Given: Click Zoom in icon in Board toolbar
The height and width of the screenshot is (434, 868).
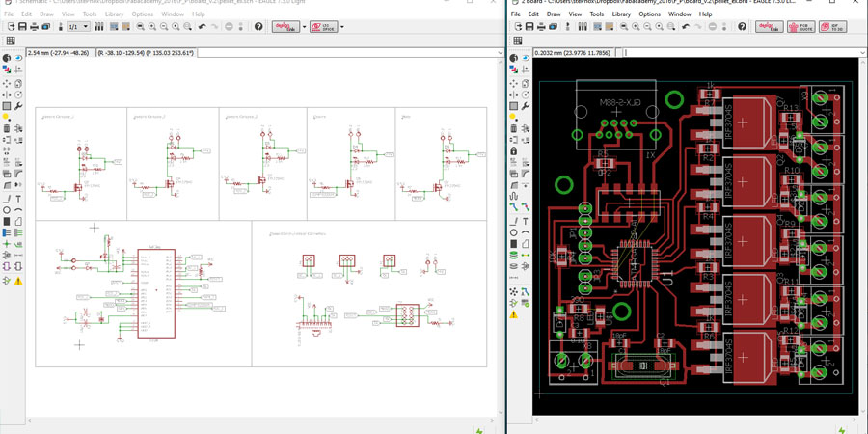Looking at the screenshot, I should (637, 27).
